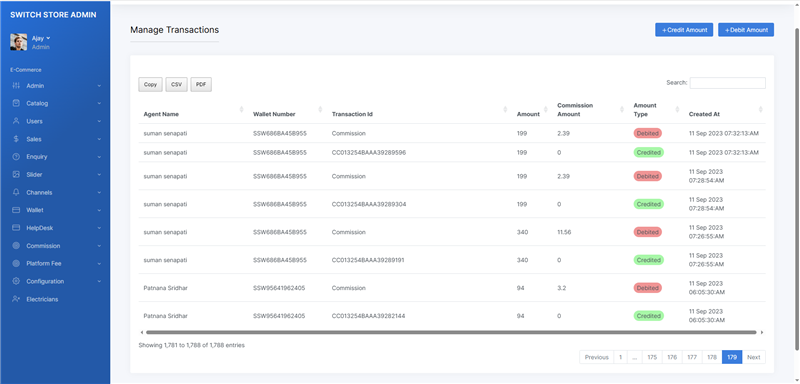The height and width of the screenshot is (384, 800).
Task: Click the horizontal table scrollbar
Action: [451, 332]
